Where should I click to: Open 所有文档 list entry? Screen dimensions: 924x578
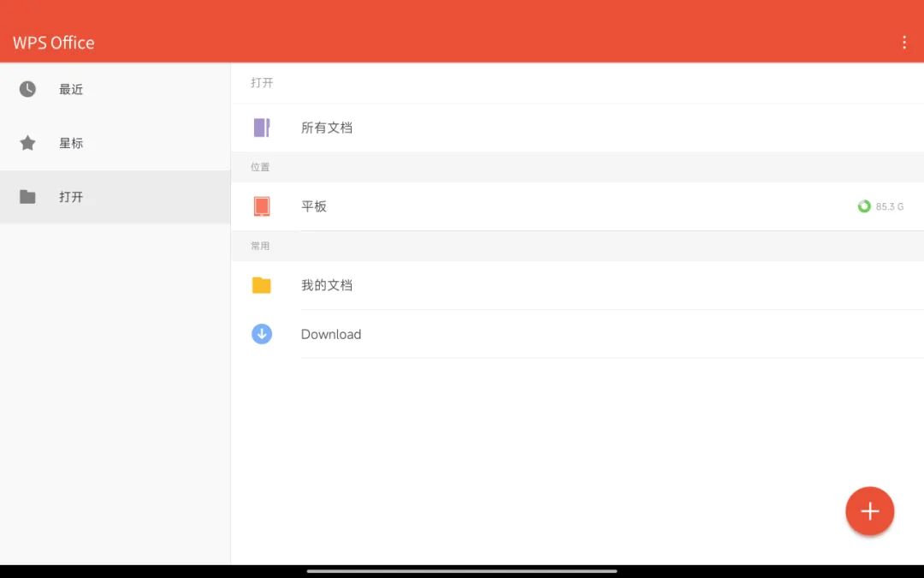coord(577,128)
